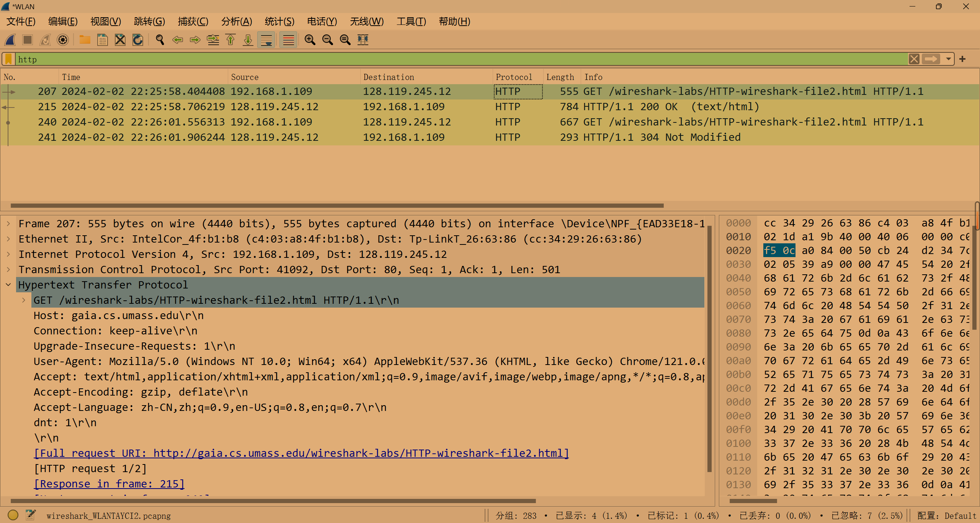The width and height of the screenshot is (980, 523).
Task: Open the 电话(Y) menu
Action: (322, 21)
